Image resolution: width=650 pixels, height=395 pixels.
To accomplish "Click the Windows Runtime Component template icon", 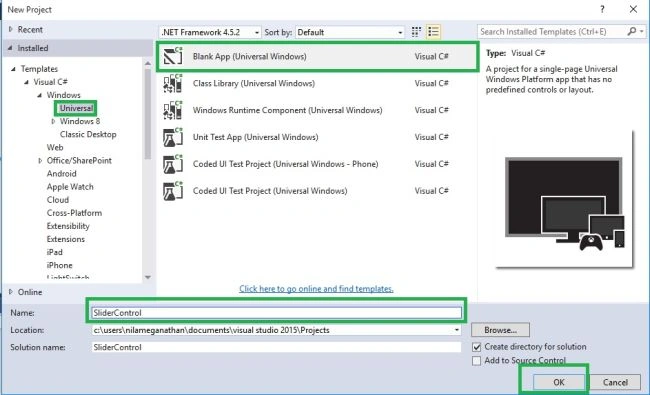I will pyautogui.click(x=173, y=110).
